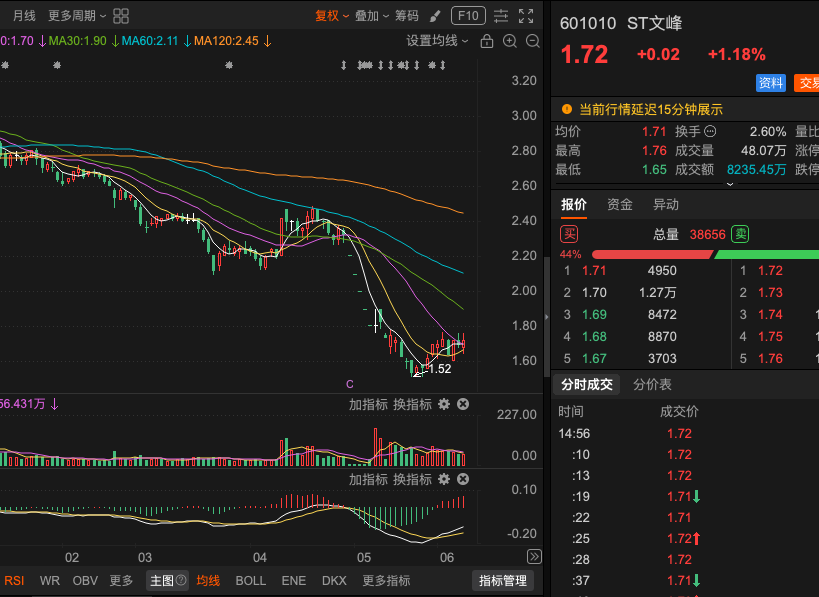819x597 pixels.
Task: Open the F10 company info button
Action: (468, 16)
